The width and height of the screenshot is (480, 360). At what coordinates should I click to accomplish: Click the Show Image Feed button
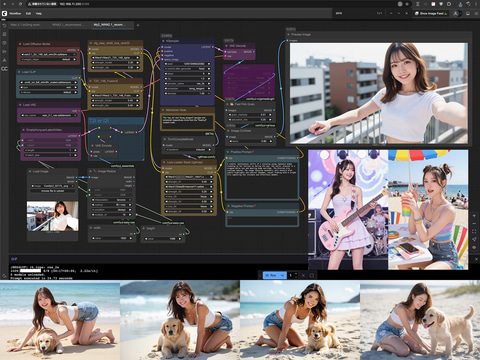(x=431, y=13)
